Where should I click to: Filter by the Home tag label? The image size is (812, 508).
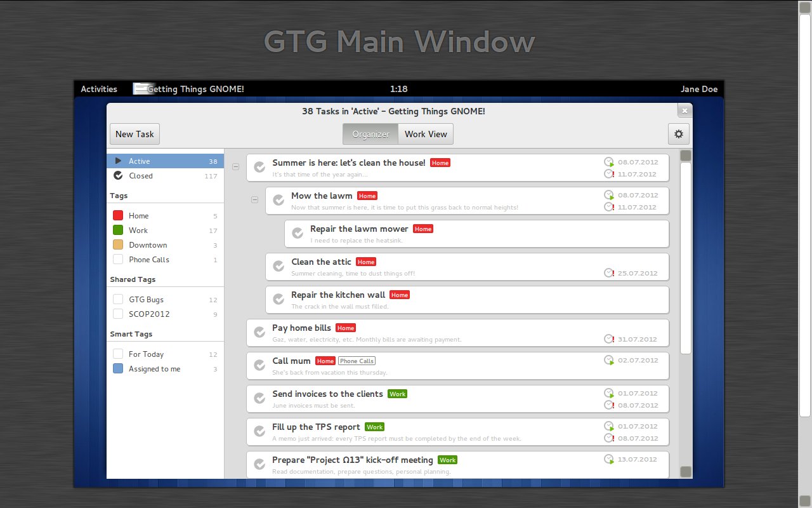pos(138,216)
